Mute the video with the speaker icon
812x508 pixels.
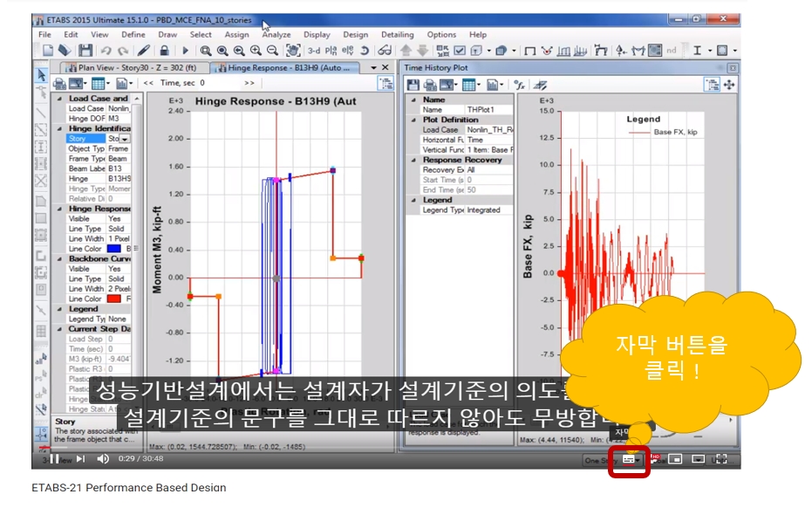click(x=103, y=459)
